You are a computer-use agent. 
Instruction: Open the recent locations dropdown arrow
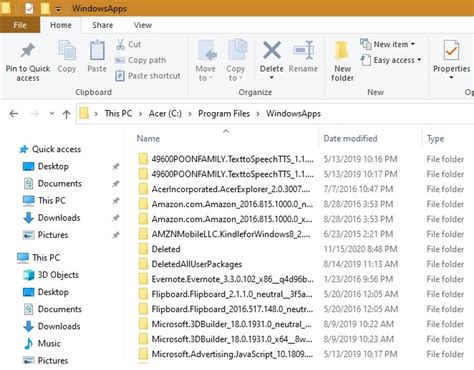(52, 114)
